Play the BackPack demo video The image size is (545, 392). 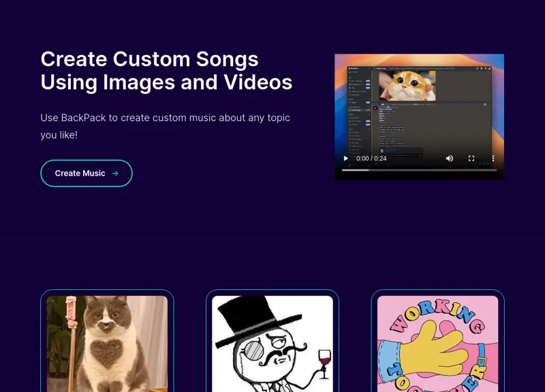(345, 159)
